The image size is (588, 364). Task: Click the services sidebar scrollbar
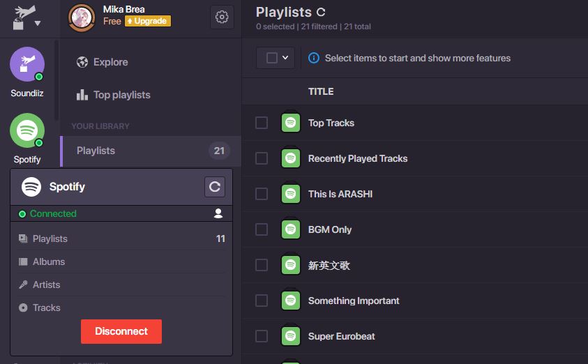[56, 81]
